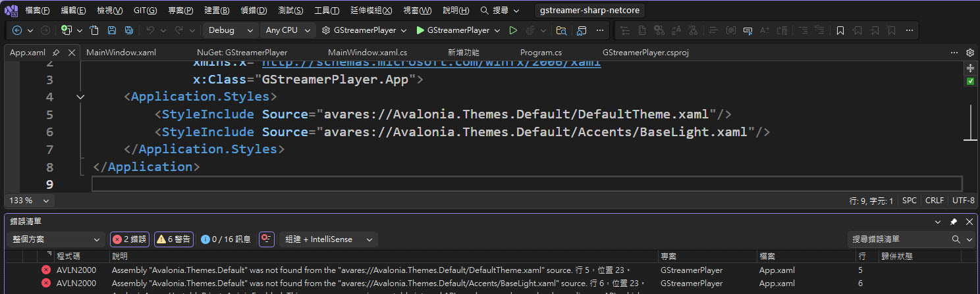980x294 pixels.
Task: Click the Undo arrow icon
Action: (x=150, y=30)
